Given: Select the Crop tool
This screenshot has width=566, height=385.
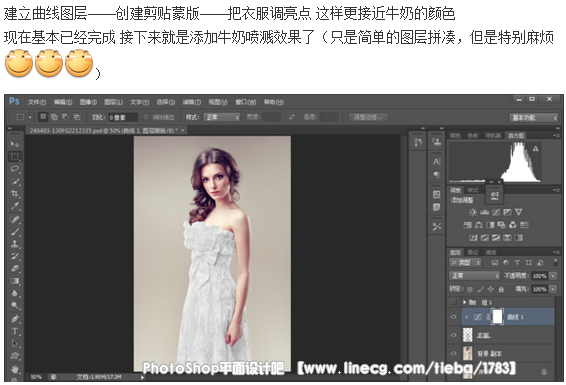Looking at the screenshot, I should (x=14, y=193).
